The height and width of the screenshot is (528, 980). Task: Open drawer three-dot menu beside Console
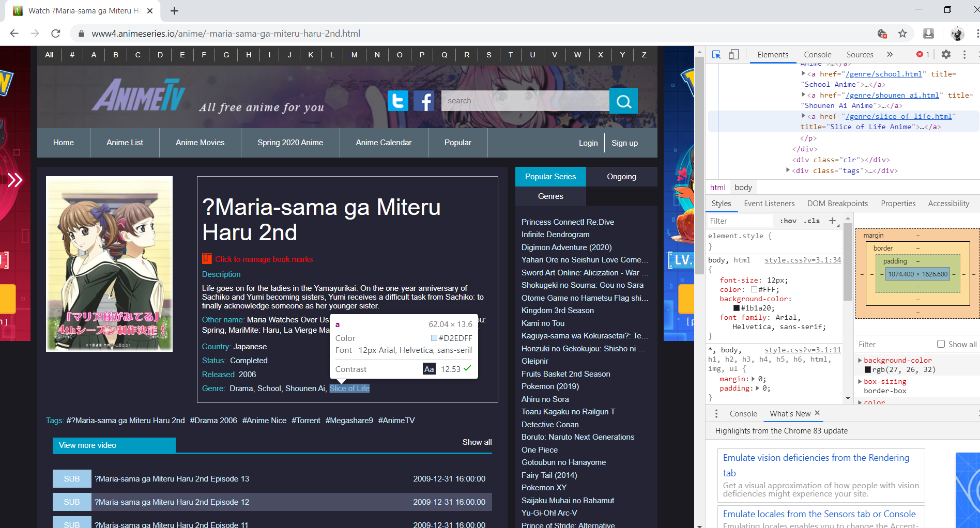point(716,413)
